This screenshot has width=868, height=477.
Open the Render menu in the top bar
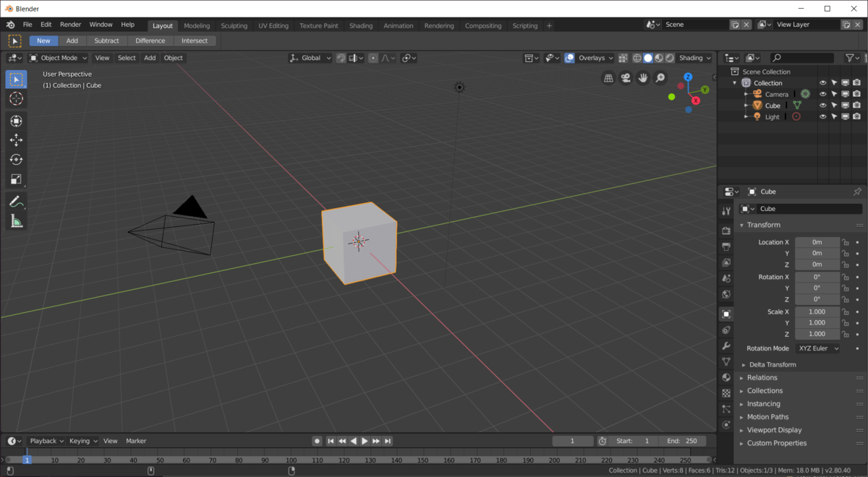coord(70,24)
